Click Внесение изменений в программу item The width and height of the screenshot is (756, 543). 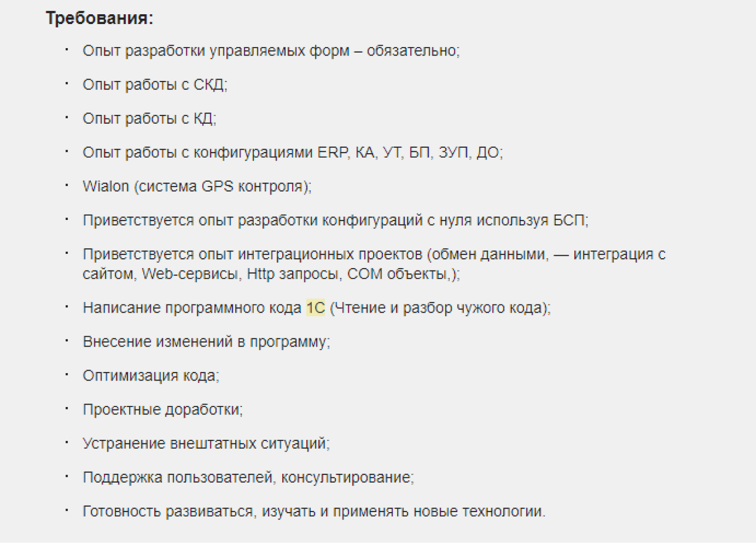(206, 342)
